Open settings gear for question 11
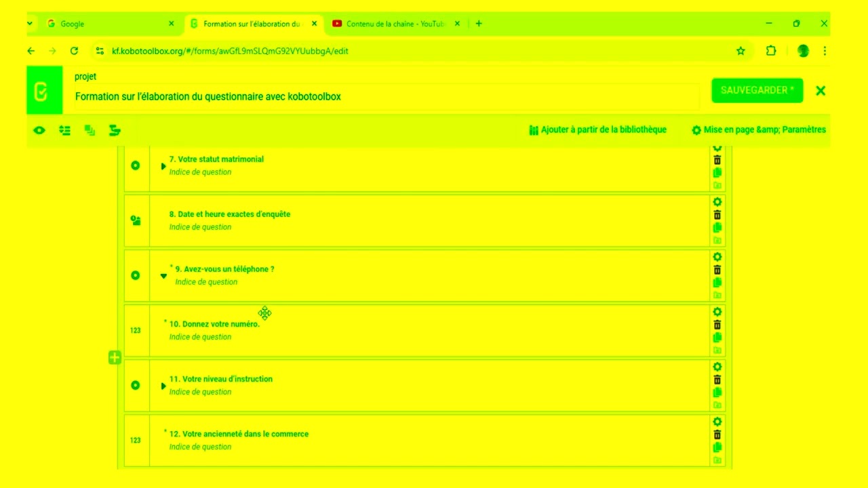The height and width of the screenshot is (488, 868). click(x=717, y=367)
